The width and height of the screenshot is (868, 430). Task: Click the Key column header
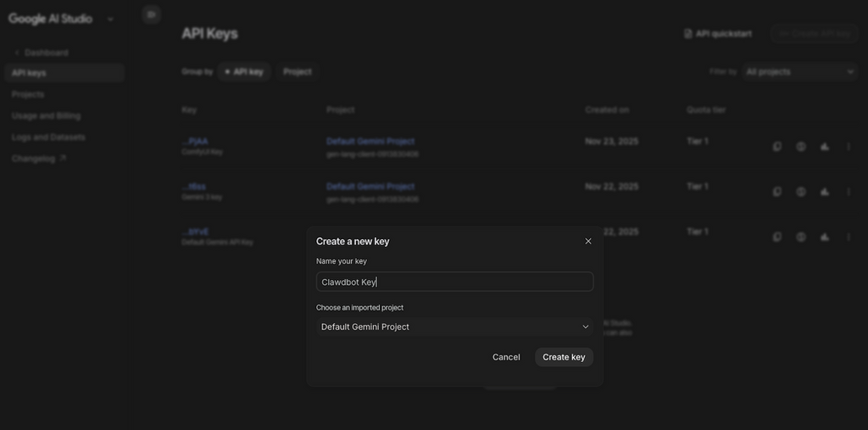point(189,109)
